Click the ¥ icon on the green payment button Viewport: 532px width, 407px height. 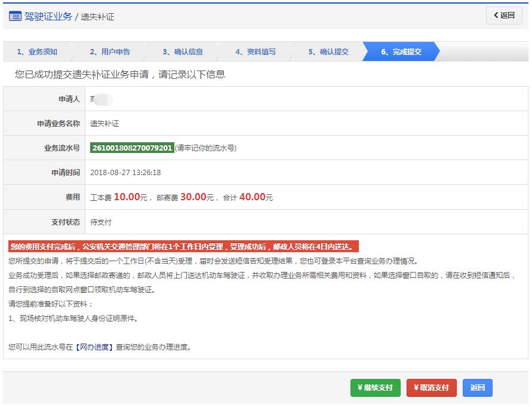tap(359, 387)
